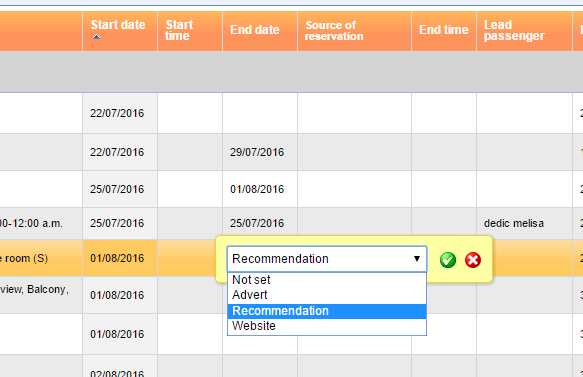Cancel editing with the red X icon

click(473, 260)
